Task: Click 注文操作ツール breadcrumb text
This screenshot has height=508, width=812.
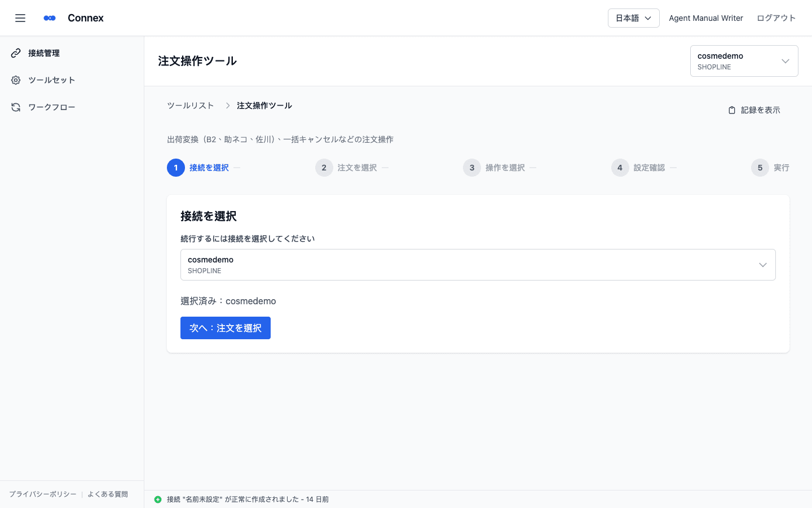Action: coord(264,106)
